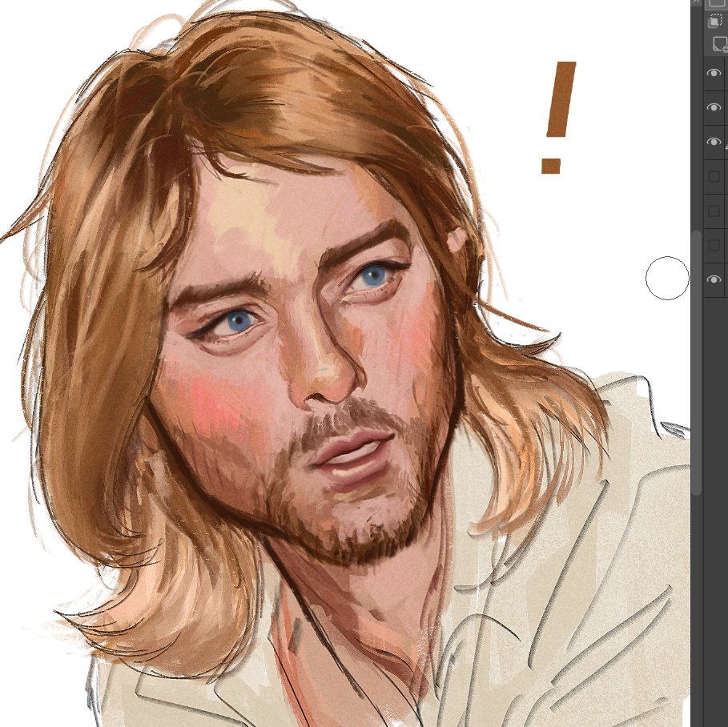Hide the topmost layer using its eye icon
This screenshot has width=728, height=727.
click(714, 73)
